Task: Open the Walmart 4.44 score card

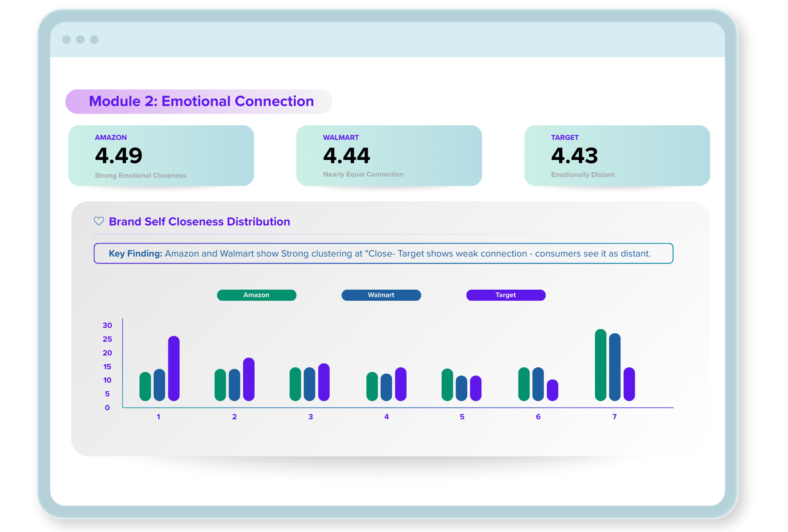Action: click(389, 156)
